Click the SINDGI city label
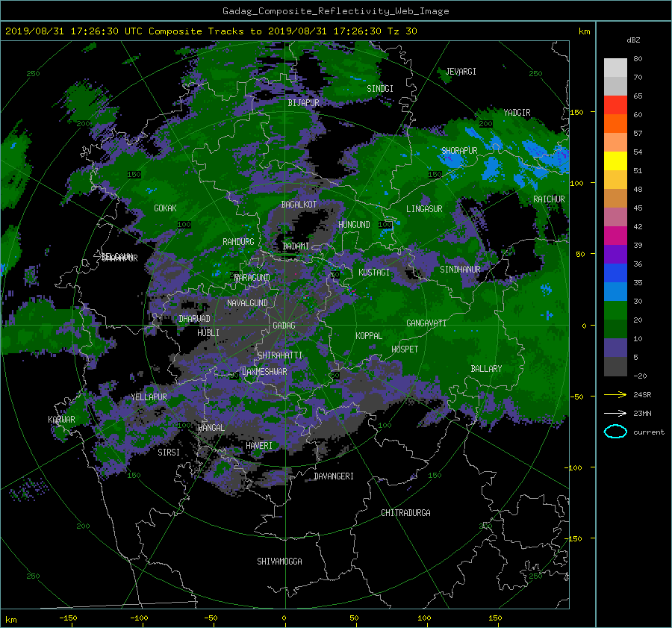 pos(380,89)
